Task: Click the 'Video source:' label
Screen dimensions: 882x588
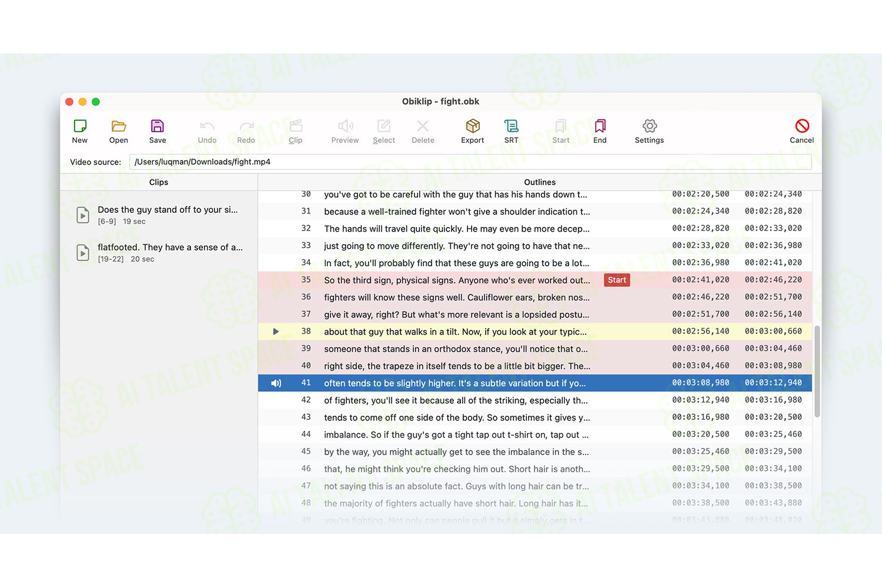Action: point(95,162)
